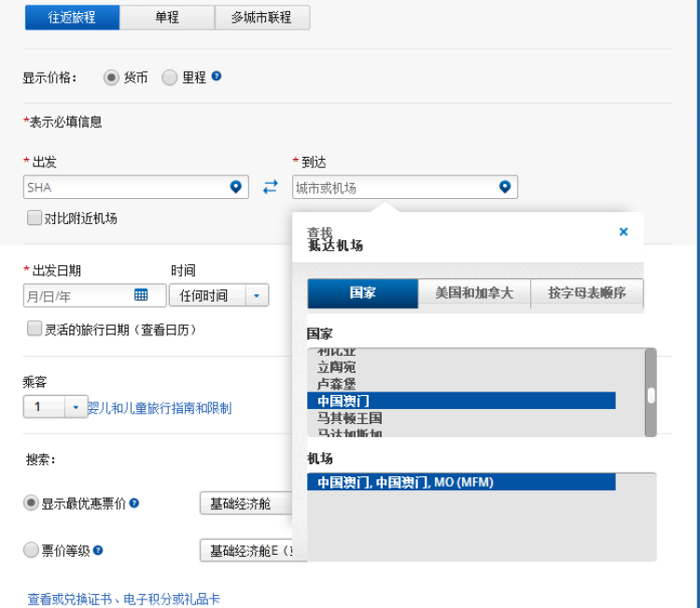The width and height of the screenshot is (700, 608).
Task: Open 婴儿和儿童旅行指南和限制 link
Action: coord(160,408)
